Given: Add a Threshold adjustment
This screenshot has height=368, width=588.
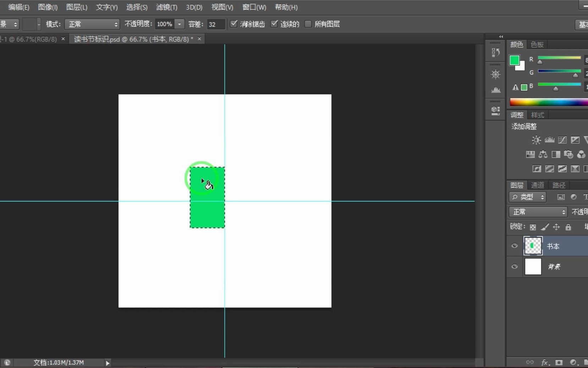Looking at the screenshot, I should (562, 169).
